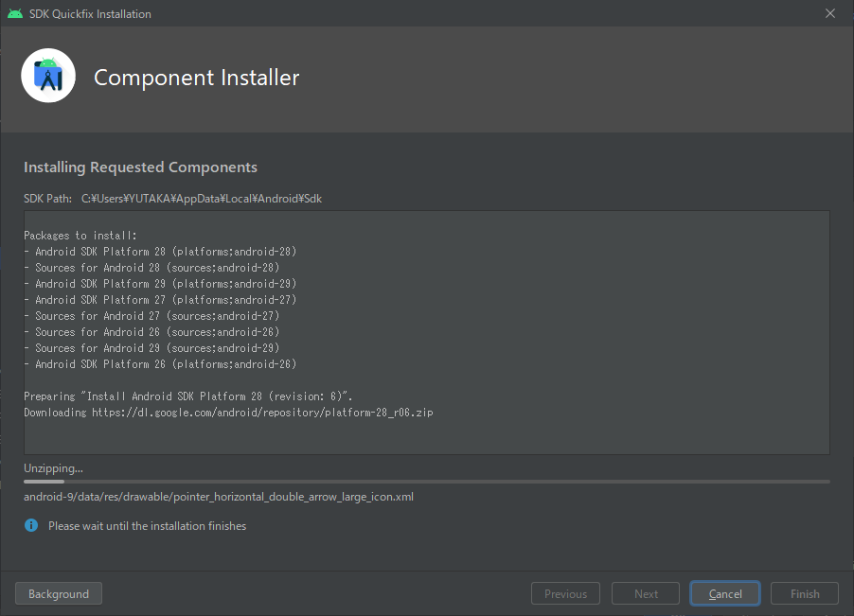Click the disabled Next button
This screenshot has width=854, height=616.
click(646, 593)
